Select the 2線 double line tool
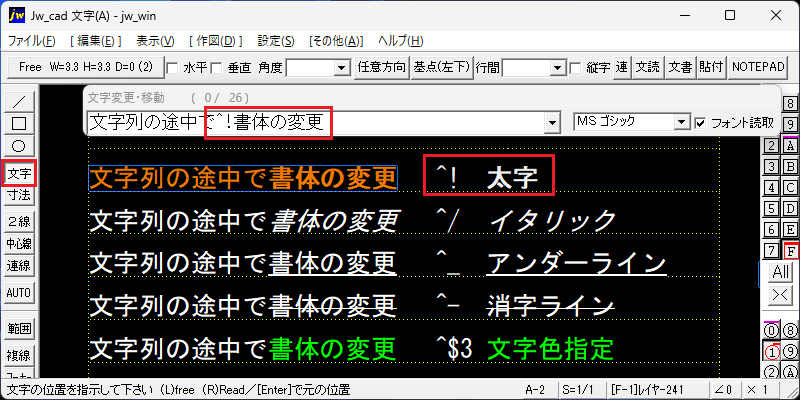 (19, 221)
